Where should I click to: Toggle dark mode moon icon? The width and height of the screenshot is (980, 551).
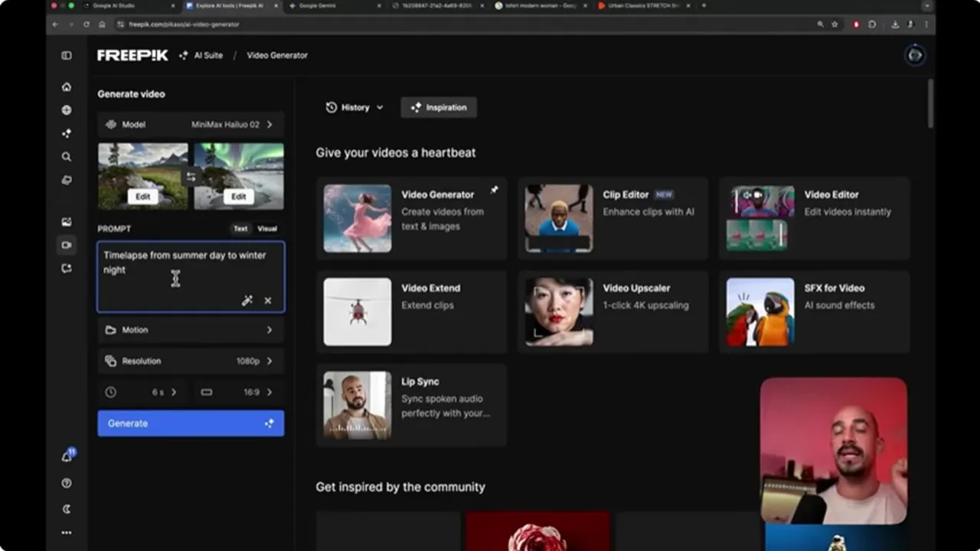click(67, 508)
